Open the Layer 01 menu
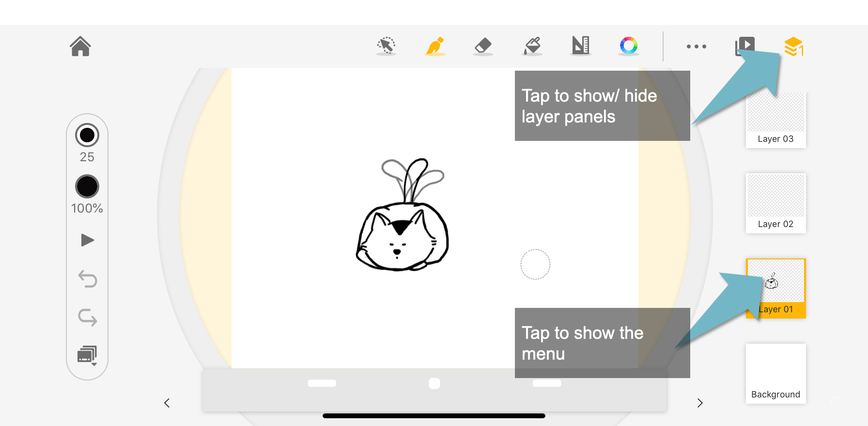Screen dimensions: 868x426 776,289
